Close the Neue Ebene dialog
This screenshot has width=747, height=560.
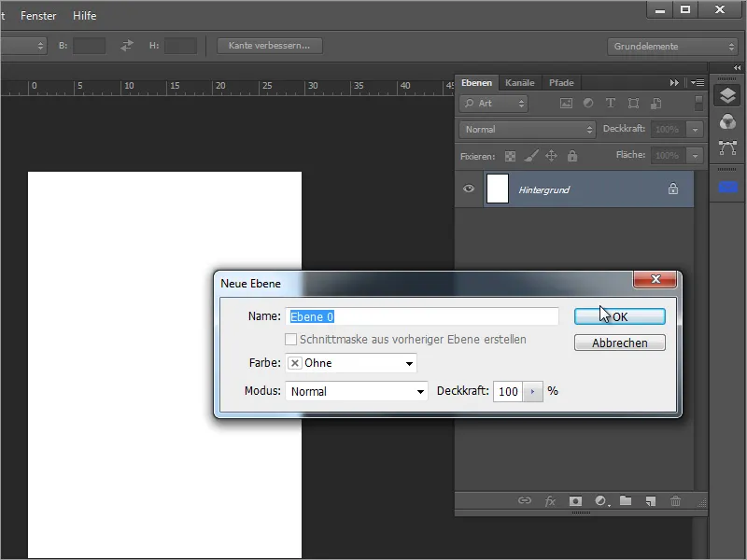(655, 279)
